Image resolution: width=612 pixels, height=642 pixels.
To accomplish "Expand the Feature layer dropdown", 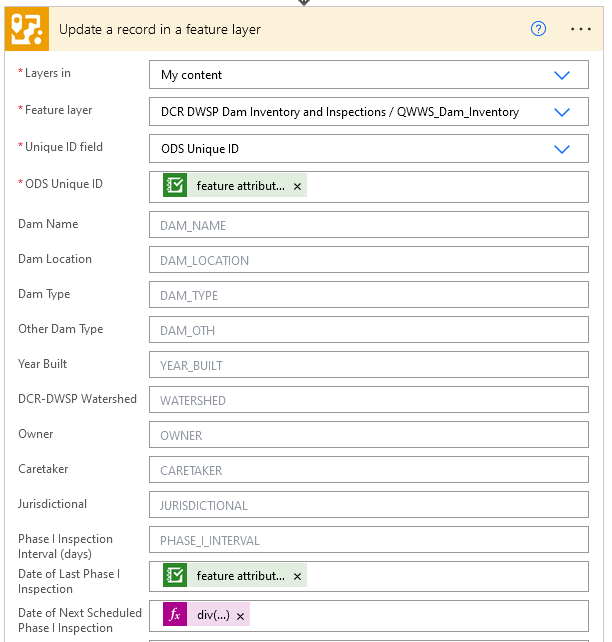I will pyautogui.click(x=561, y=112).
